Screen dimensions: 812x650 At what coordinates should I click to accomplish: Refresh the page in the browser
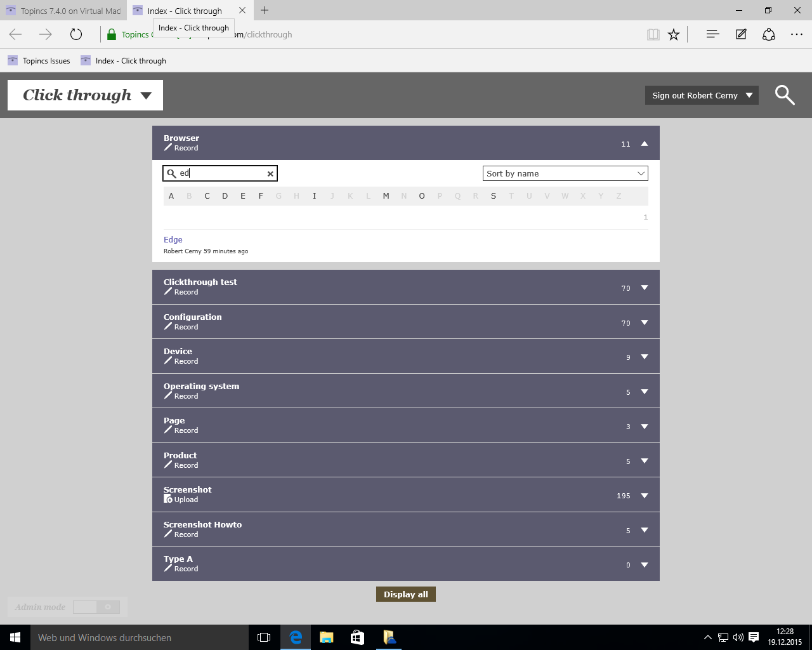tap(76, 34)
